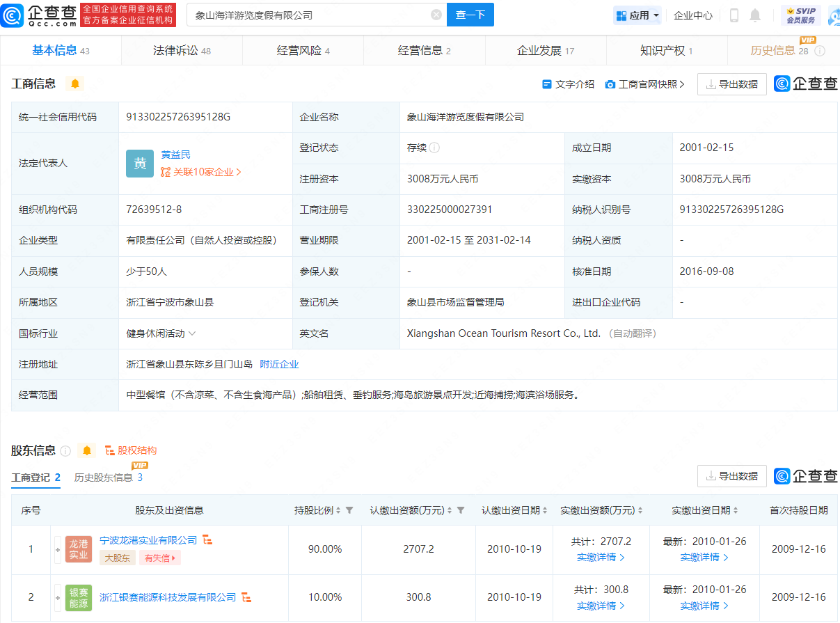Open the mobile phone app icon
The image size is (840, 623).
pyautogui.click(x=734, y=15)
